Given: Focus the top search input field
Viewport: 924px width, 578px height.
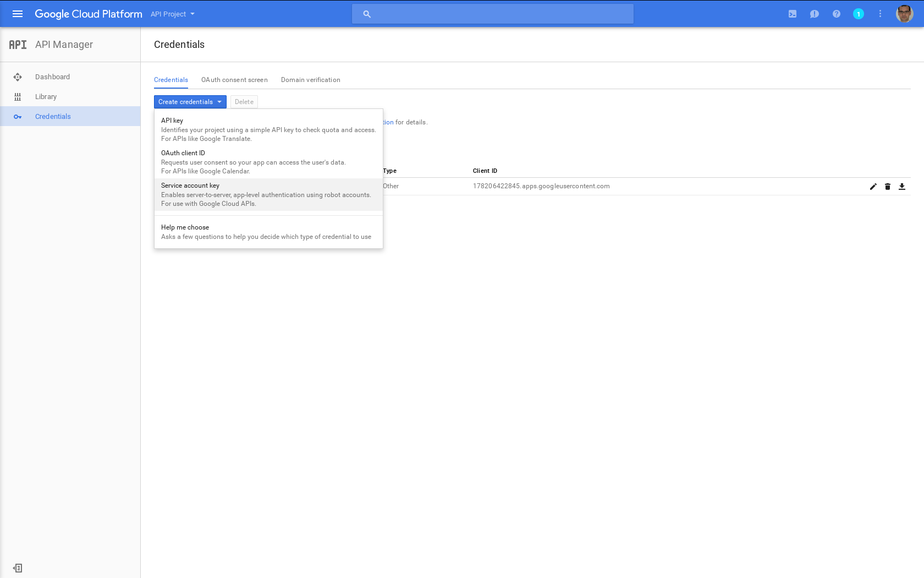Looking at the screenshot, I should 493,14.
